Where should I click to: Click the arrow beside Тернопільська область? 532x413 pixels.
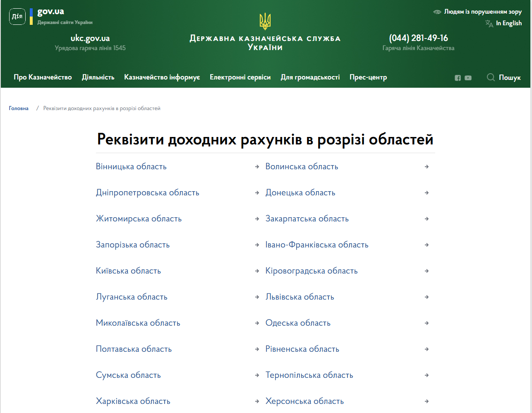coord(427,375)
